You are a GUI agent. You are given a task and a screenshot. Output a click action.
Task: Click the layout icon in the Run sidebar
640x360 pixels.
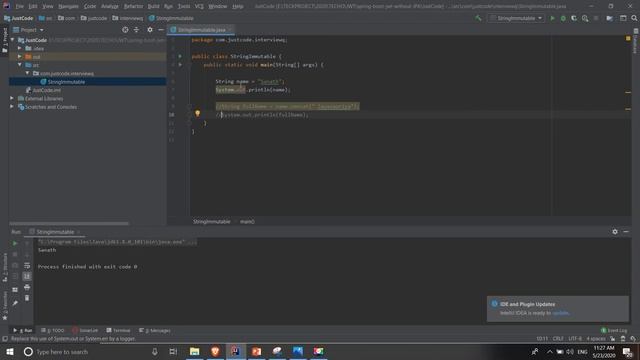pos(15,289)
